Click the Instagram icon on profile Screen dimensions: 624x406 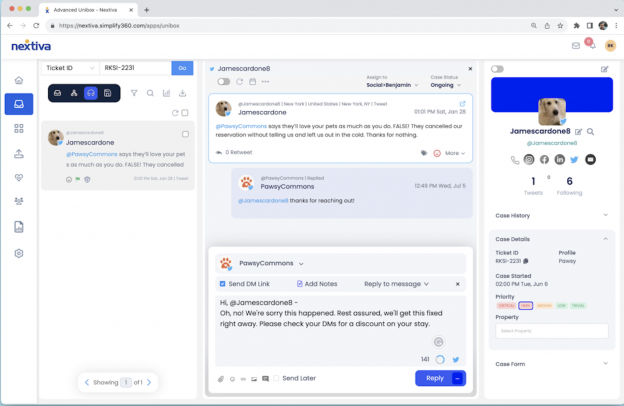pos(529,159)
